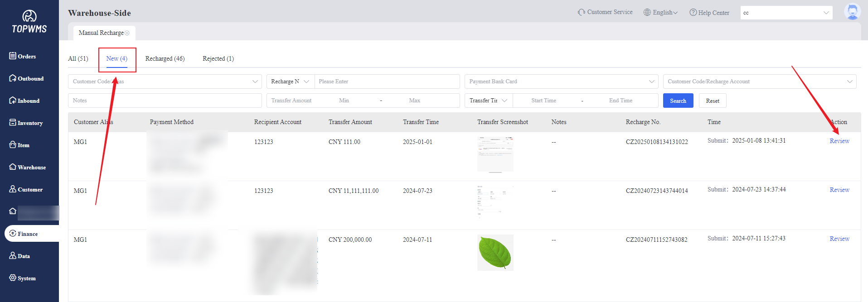Image resolution: width=868 pixels, height=302 pixels.
Task: Open the Warehouse sidebar section
Action: click(x=13, y=167)
